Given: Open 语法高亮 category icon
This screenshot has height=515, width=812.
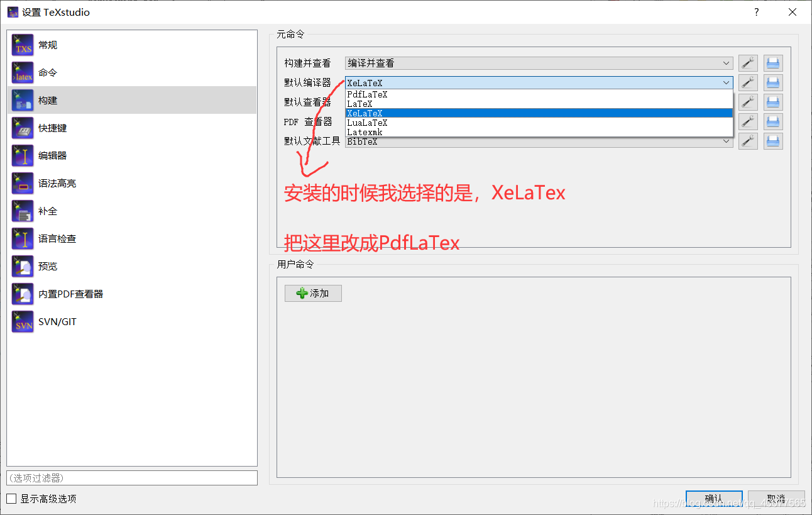Looking at the screenshot, I should click(23, 184).
